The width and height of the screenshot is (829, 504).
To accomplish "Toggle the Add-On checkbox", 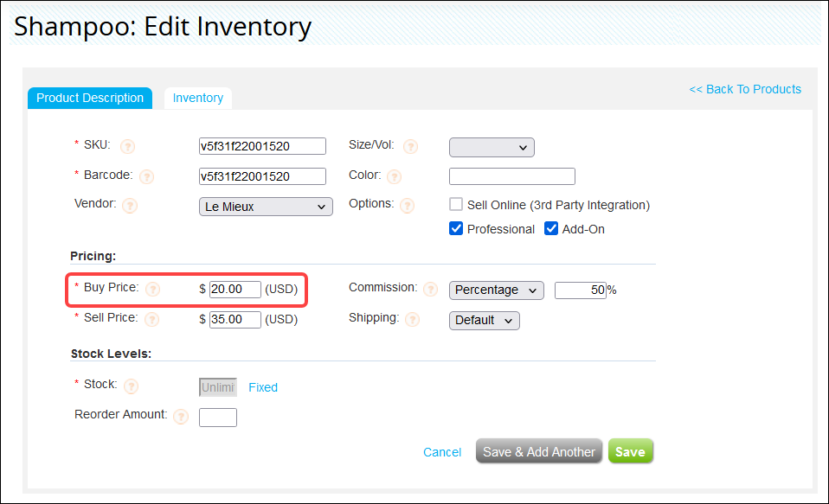I will (x=551, y=228).
